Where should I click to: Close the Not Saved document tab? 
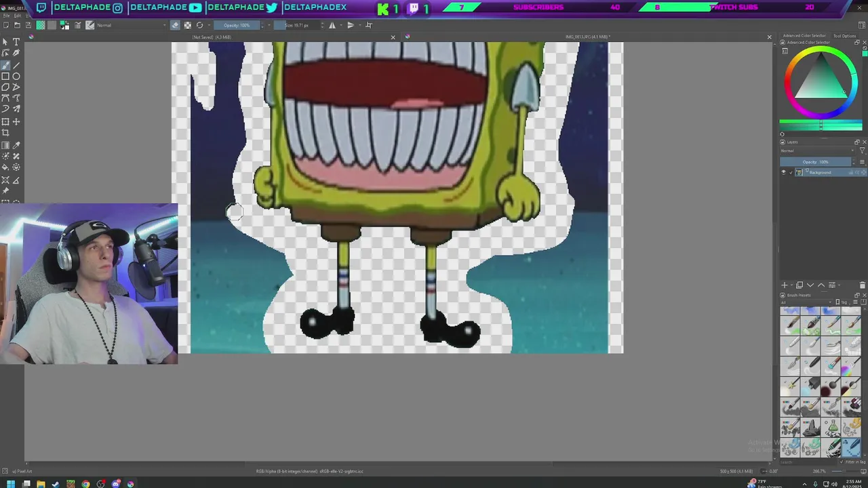[393, 37]
